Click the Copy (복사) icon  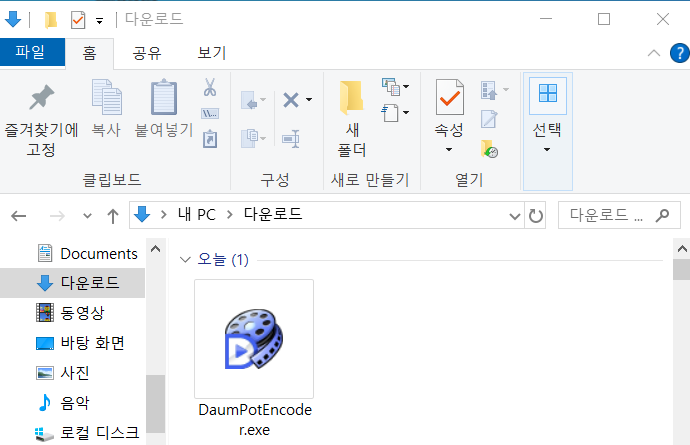pos(106,97)
